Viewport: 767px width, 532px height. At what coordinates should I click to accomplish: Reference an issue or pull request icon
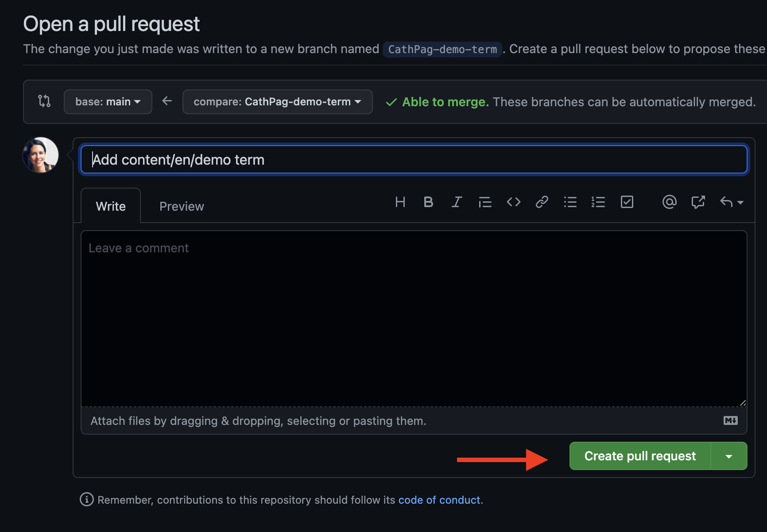click(698, 202)
